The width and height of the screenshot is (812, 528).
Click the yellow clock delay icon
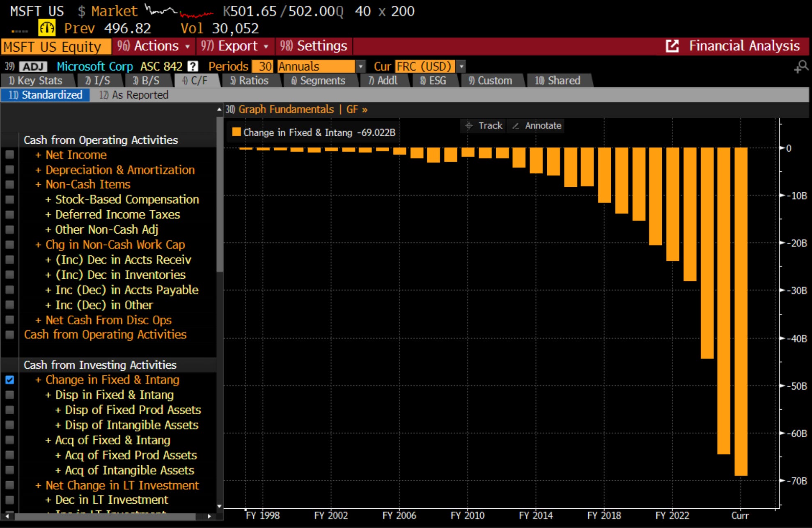point(46,28)
